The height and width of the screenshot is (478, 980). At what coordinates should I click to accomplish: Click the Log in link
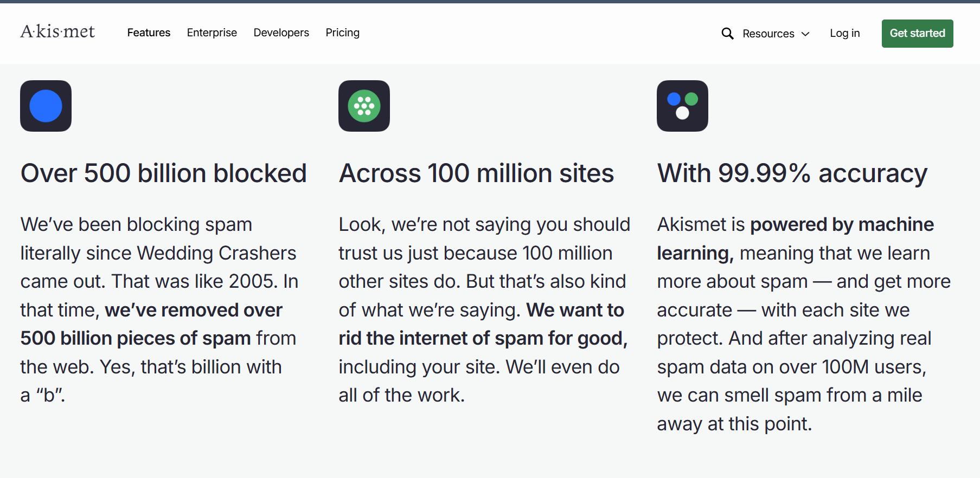coord(844,33)
